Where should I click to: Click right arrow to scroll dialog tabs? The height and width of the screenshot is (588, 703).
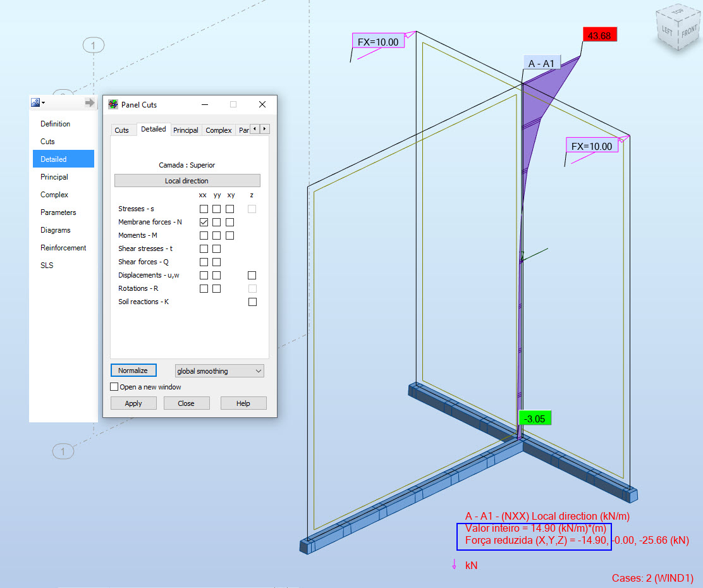(264, 128)
